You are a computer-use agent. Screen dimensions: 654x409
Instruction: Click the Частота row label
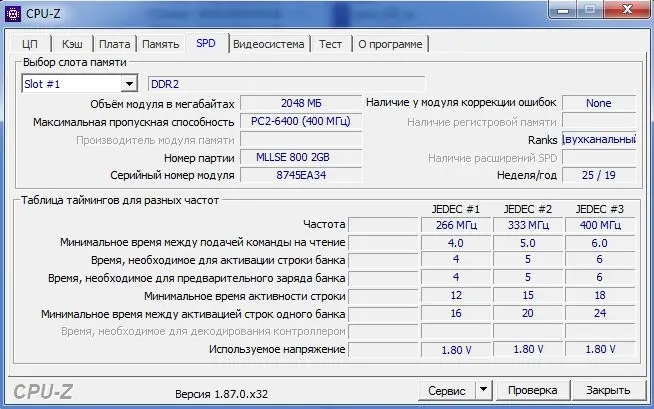pyautogui.click(x=324, y=224)
